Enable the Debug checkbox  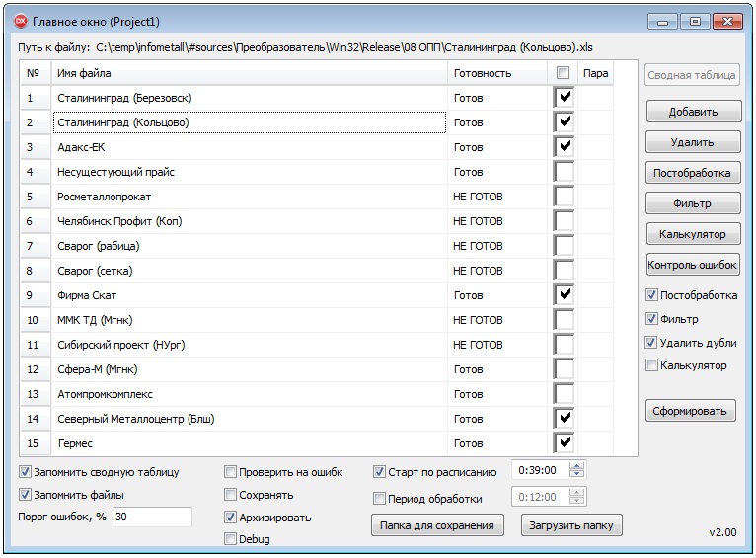pos(230,539)
